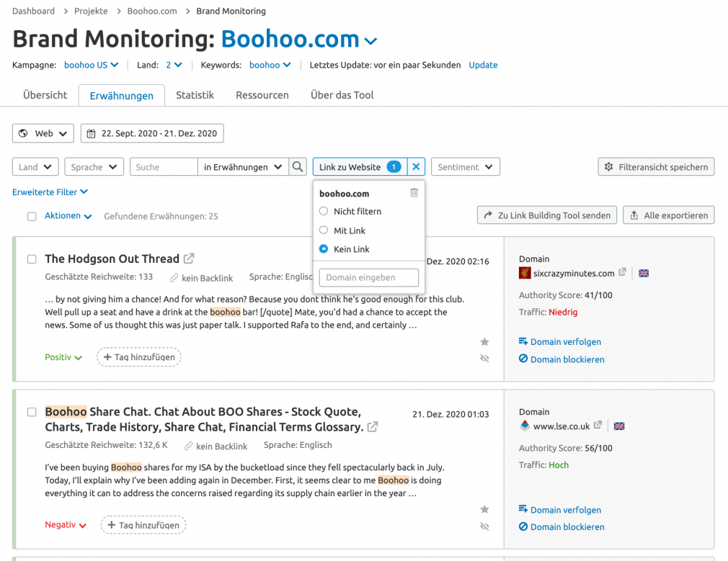Select the Mit Link radio option
The image size is (728, 561).
324,230
